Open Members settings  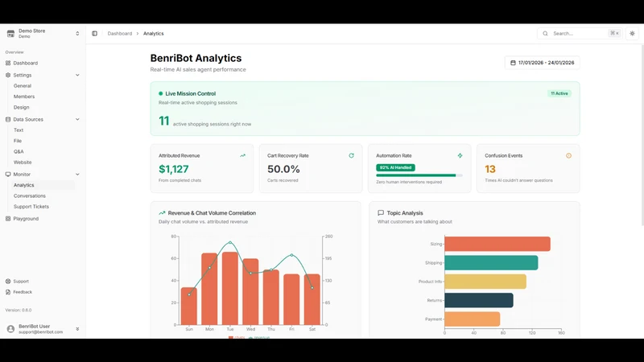tap(24, 97)
